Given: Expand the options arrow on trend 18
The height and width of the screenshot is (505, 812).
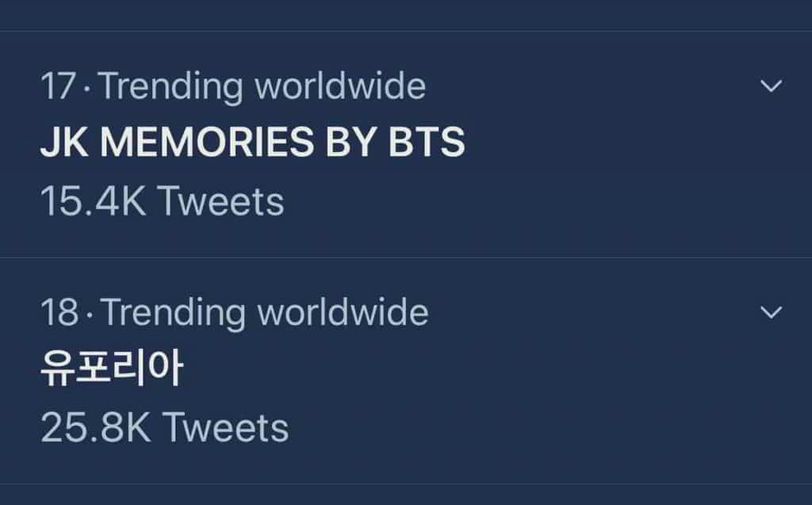Looking at the screenshot, I should 771,312.
